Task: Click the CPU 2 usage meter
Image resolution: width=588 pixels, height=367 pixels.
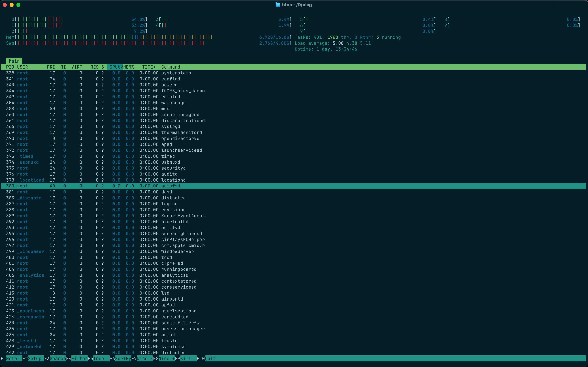Action: tap(79, 31)
